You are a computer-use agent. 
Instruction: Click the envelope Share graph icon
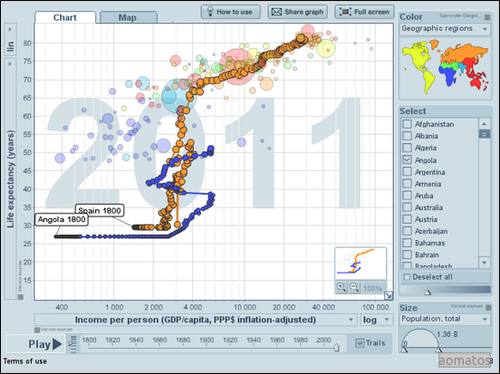point(276,12)
